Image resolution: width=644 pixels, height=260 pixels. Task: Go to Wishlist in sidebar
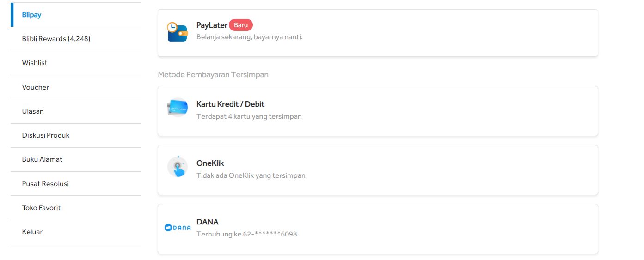75,63
